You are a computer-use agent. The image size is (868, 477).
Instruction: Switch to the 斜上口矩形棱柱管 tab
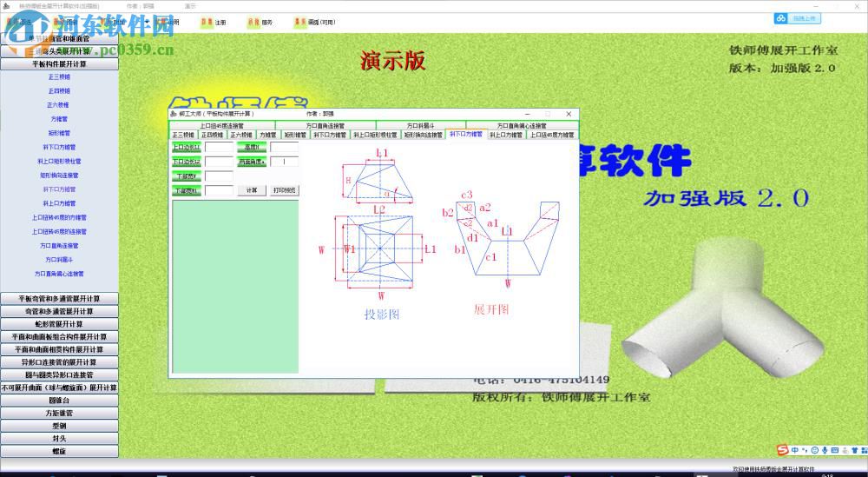point(375,135)
